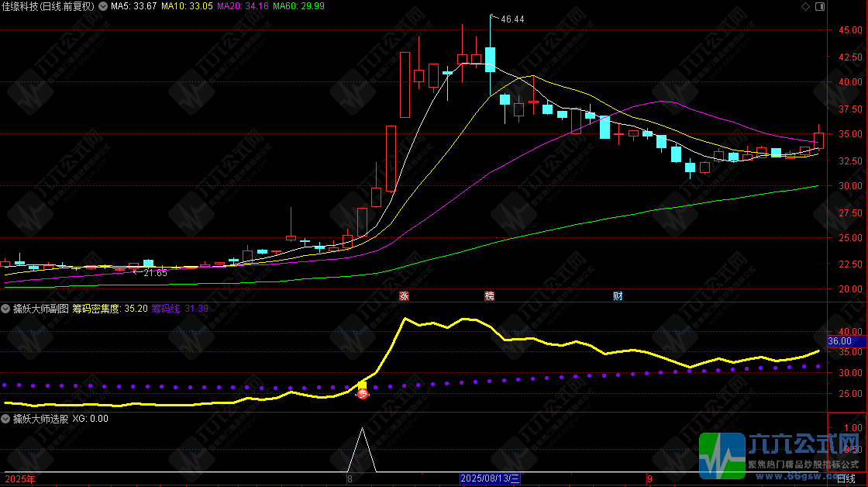Click the 财 event marker on the chart
Screen dimensions: 868x487
tap(618, 296)
